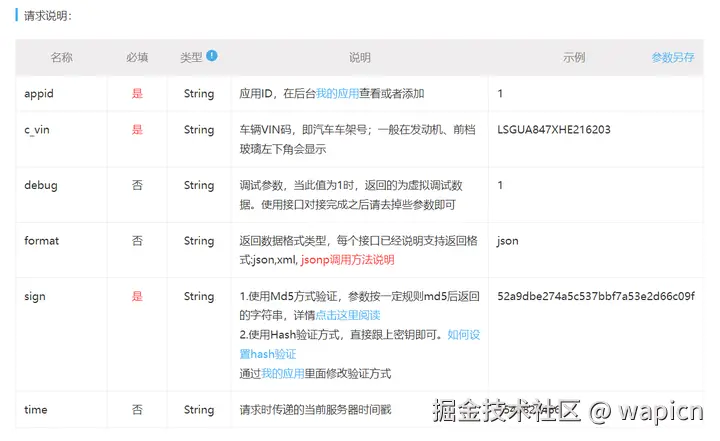This screenshot has width=720, height=441.
Task: Select the debug parameter name
Action: (x=41, y=185)
